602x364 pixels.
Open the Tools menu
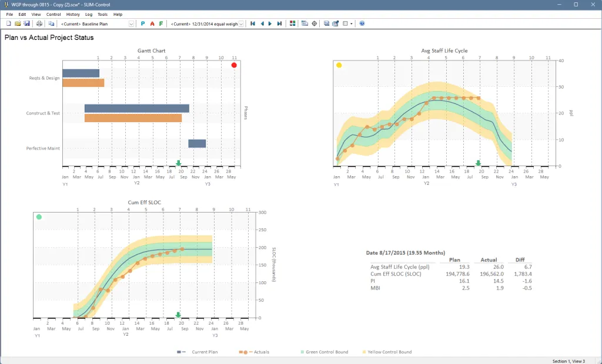102,14
